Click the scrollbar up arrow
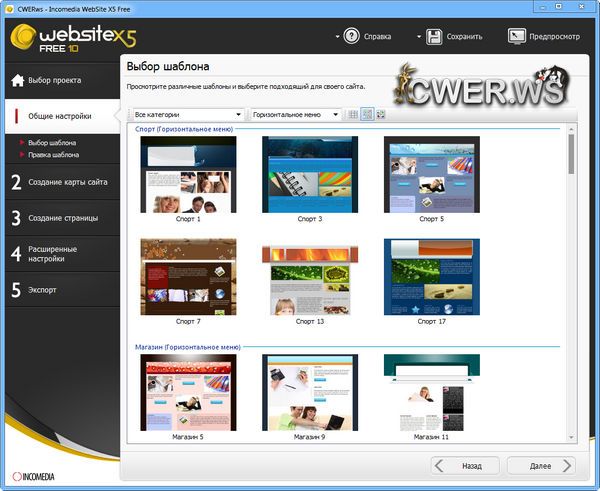Screen dimensions: 600x491 pos(571,129)
